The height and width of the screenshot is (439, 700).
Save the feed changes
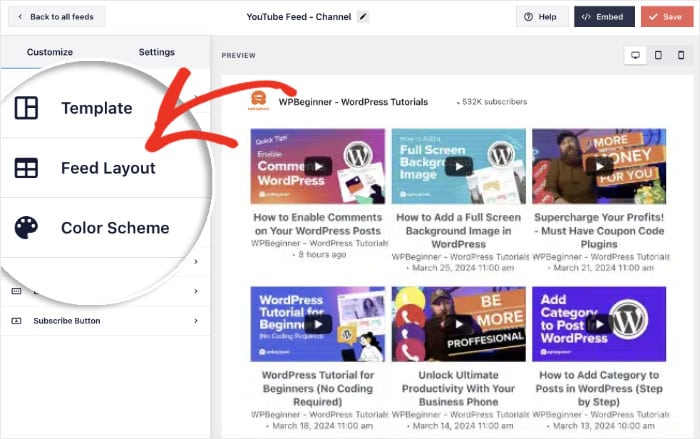(667, 17)
